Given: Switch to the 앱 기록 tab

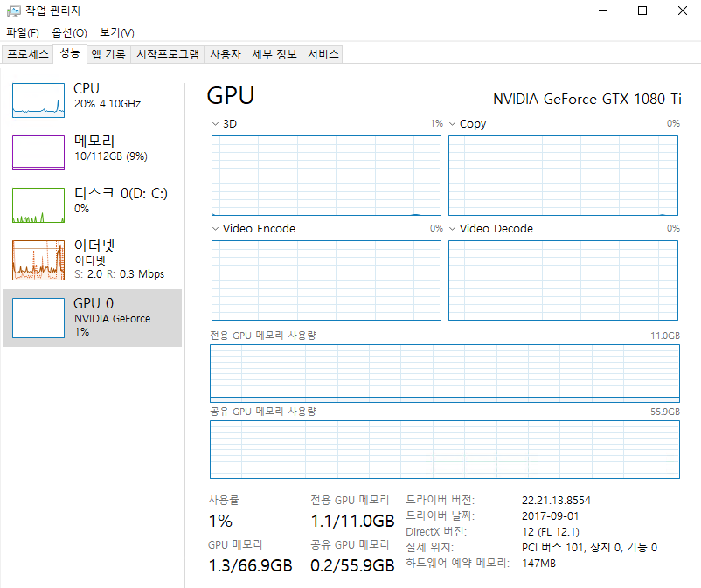Looking at the screenshot, I should (x=108, y=54).
